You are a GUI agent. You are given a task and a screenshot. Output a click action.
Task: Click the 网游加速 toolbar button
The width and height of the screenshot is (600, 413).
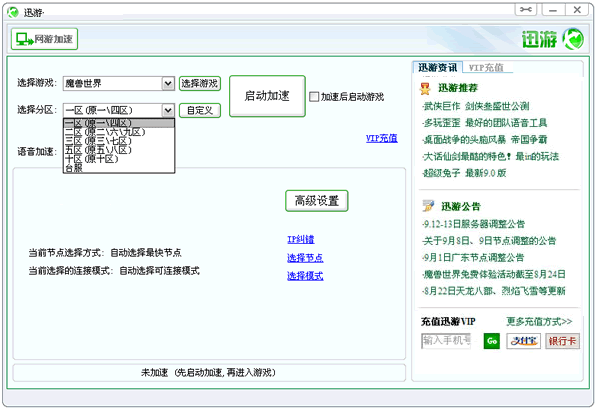click(44, 39)
